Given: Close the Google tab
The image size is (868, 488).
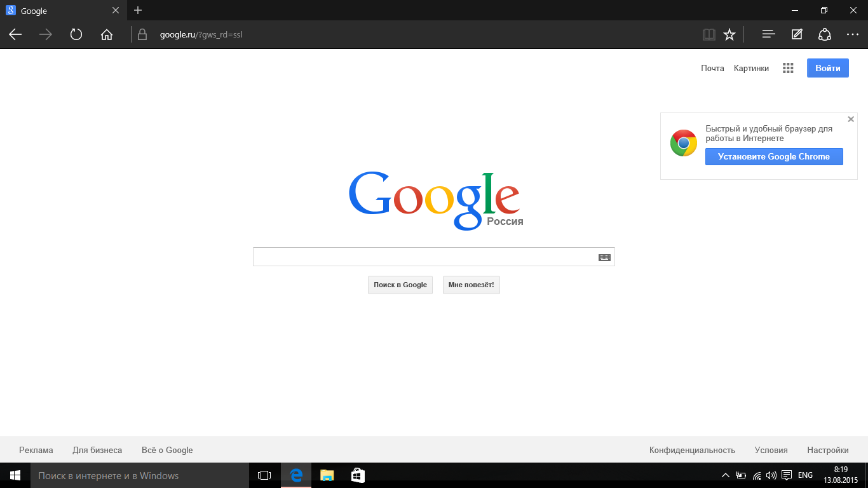Looking at the screenshot, I should coord(115,11).
